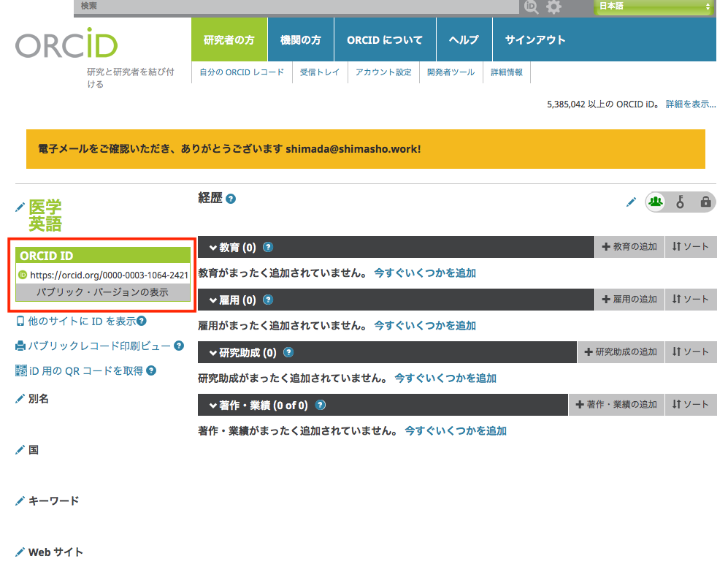The height and width of the screenshot is (586, 728).
Task: Click the green iD icon beside the ORCID URL
Action: click(23, 275)
